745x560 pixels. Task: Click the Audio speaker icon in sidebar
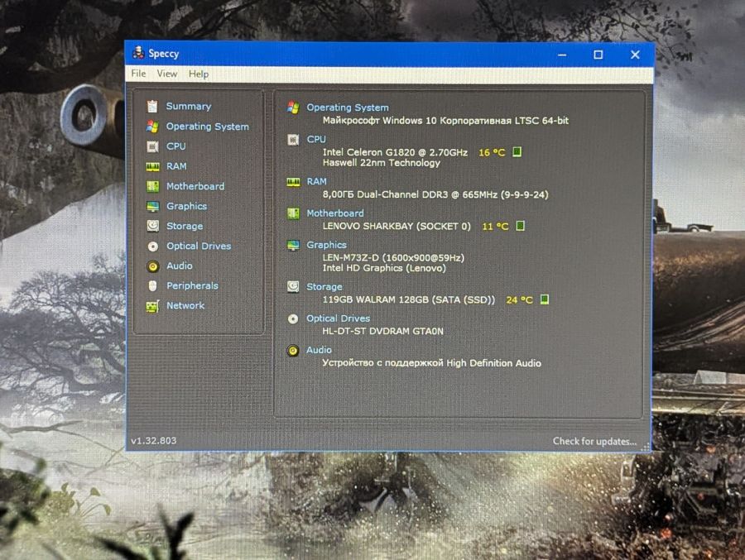(x=152, y=266)
